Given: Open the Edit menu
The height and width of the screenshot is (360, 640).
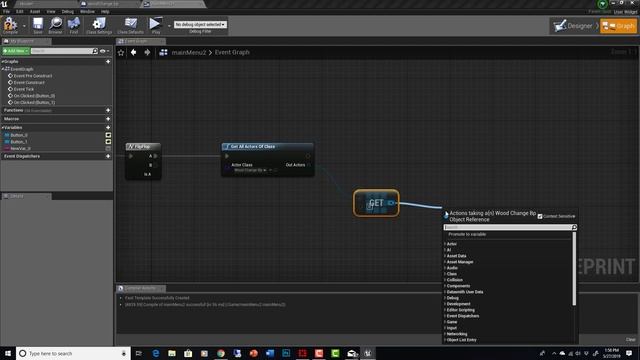Looking at the screenshot, I should pyautogui.click(x=20, y=11).
